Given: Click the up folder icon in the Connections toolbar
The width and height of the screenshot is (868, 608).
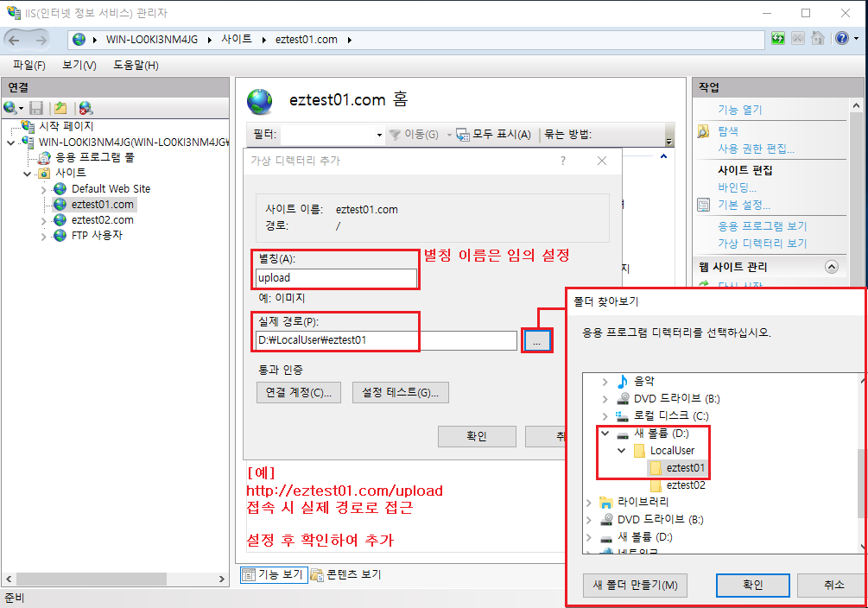Looking at the screenshot, I should pyautogui.click(x=61, y=108).
